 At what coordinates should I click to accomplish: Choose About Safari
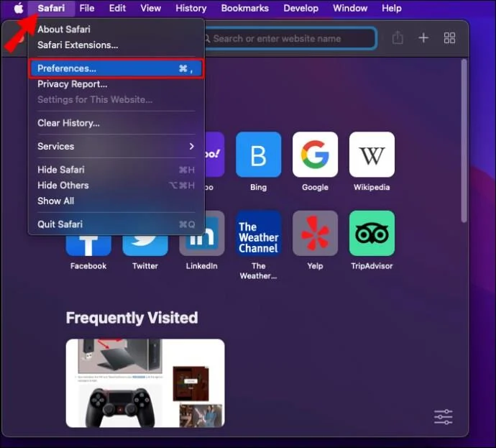coord(116,29)
